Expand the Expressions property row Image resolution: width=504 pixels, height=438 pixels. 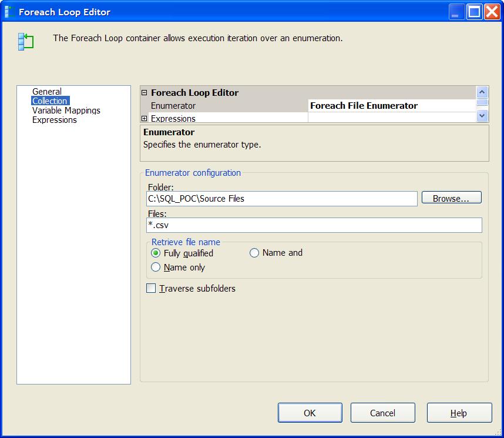click(145, 118)
